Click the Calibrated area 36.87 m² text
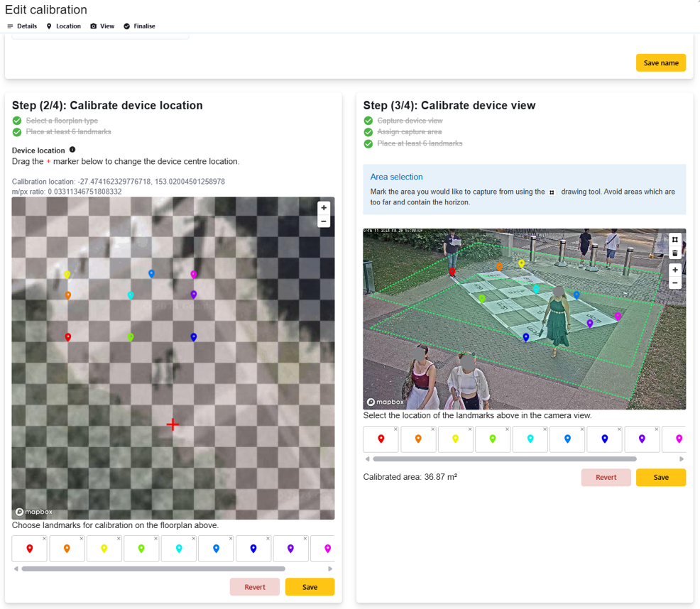The width and height of the screenshot is (700, 609). (x=410, y=477)
